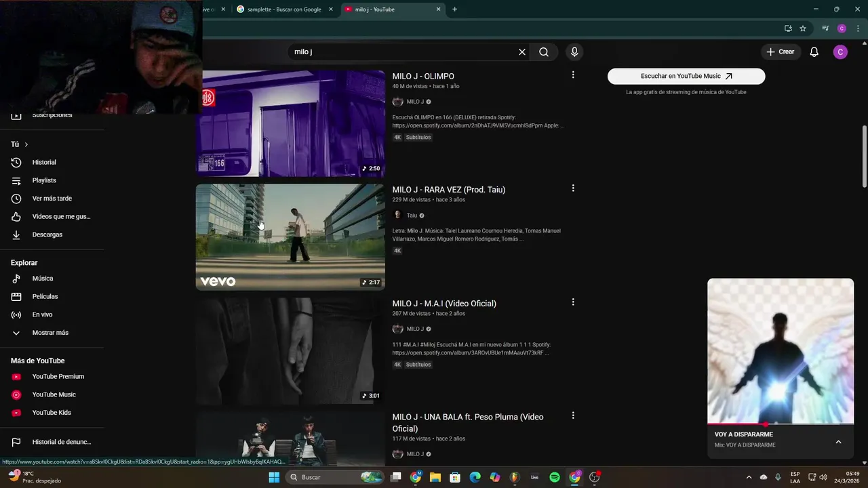
Task: Open more options for UNA BALA video
Action: [x=573, y=415]
